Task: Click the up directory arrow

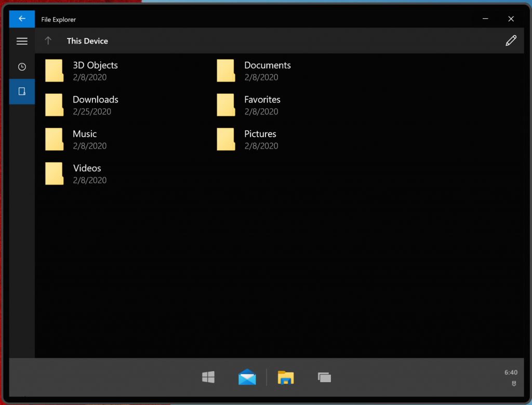Action: 48,41
